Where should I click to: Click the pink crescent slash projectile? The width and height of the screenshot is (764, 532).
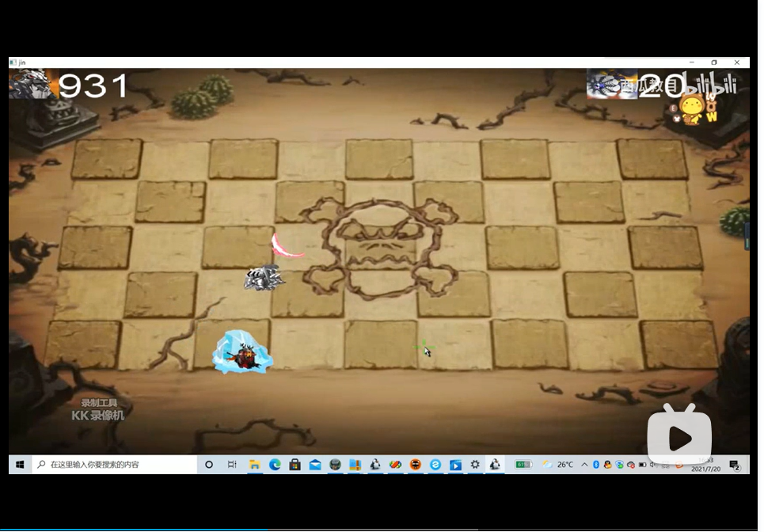[x=286, y=246]
